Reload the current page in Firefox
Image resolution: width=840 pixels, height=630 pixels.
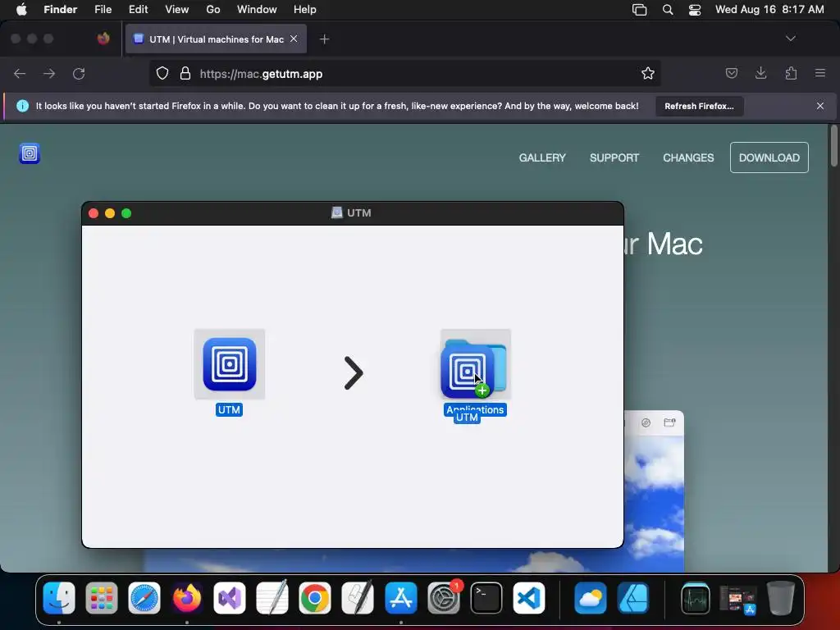coord(79,73)
